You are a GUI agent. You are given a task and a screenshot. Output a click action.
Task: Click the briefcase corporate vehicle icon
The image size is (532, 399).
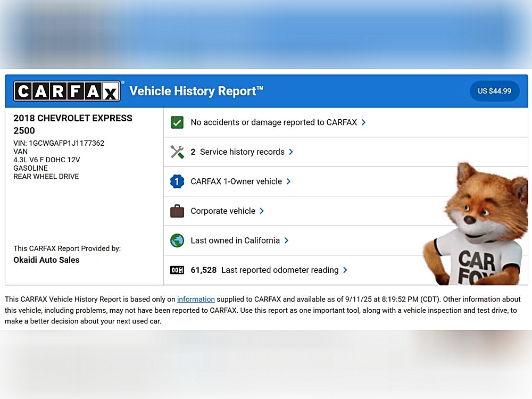[177, 211]
